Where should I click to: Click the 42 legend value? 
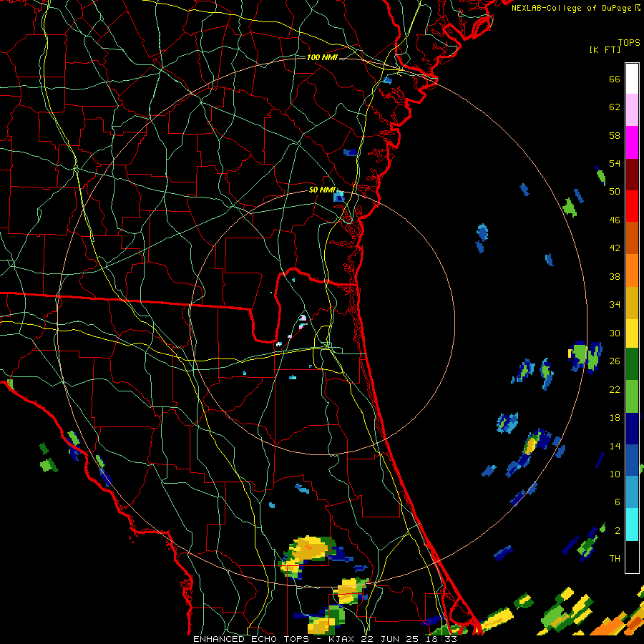coord(615,248)
